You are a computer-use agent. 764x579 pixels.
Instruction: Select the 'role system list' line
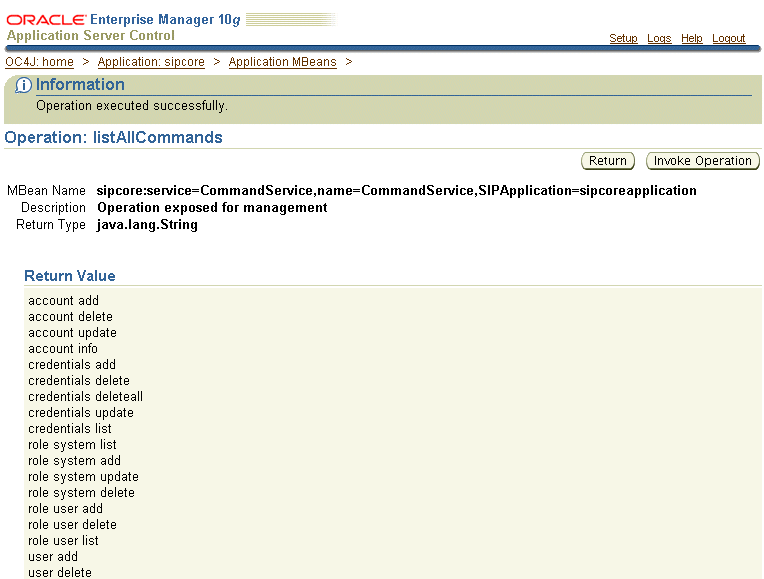click(x=72, y=445)
